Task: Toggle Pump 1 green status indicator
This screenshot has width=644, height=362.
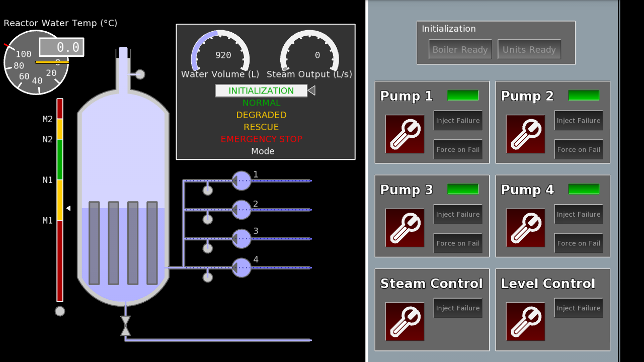Action: point(463,96)
